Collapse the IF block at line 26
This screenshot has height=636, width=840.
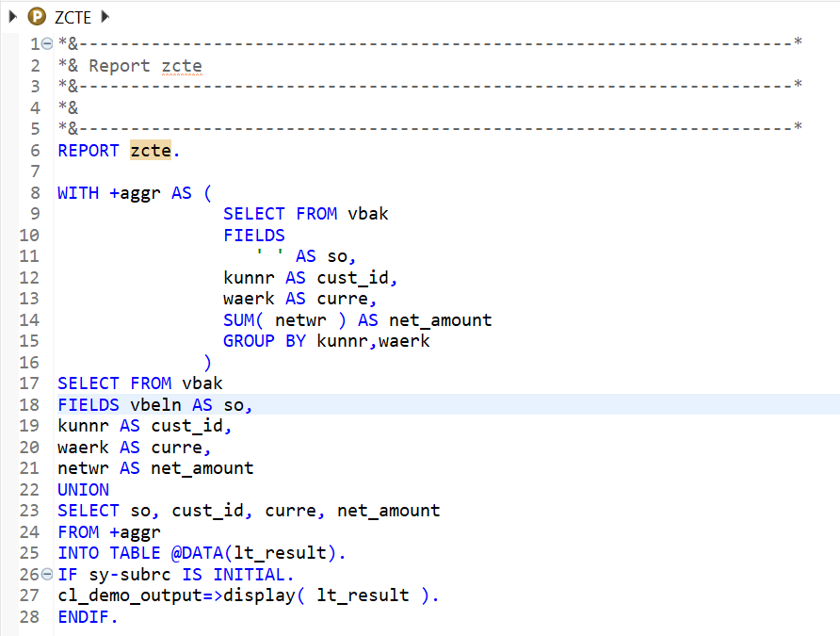coord(47,575)
